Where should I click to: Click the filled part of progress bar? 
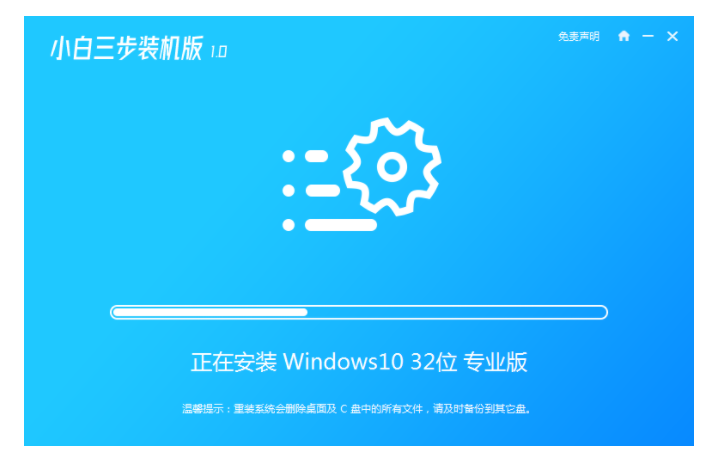pyautogui.click(x=210, y=312)
